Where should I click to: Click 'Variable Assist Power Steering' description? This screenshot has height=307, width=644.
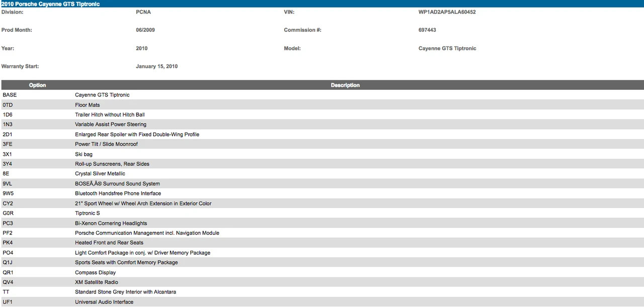[x=111, y=125]
